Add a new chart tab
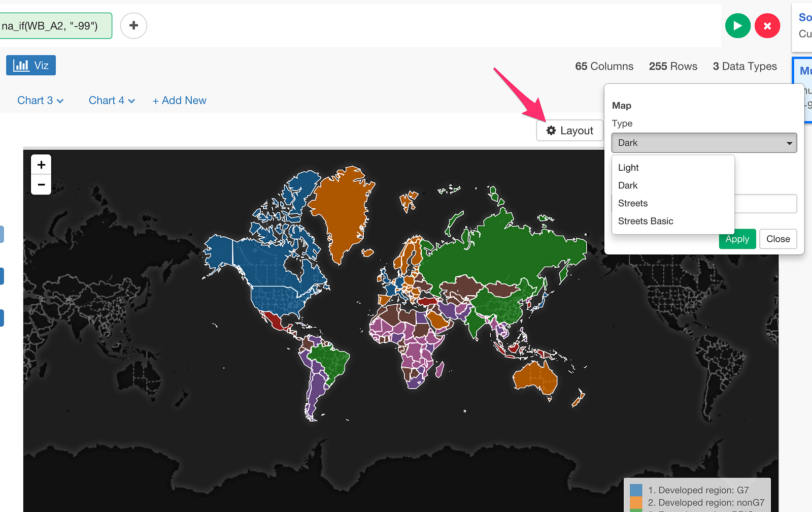Viewport: 812px width, 512px height. pyautogui.click(x=179, y=101)
